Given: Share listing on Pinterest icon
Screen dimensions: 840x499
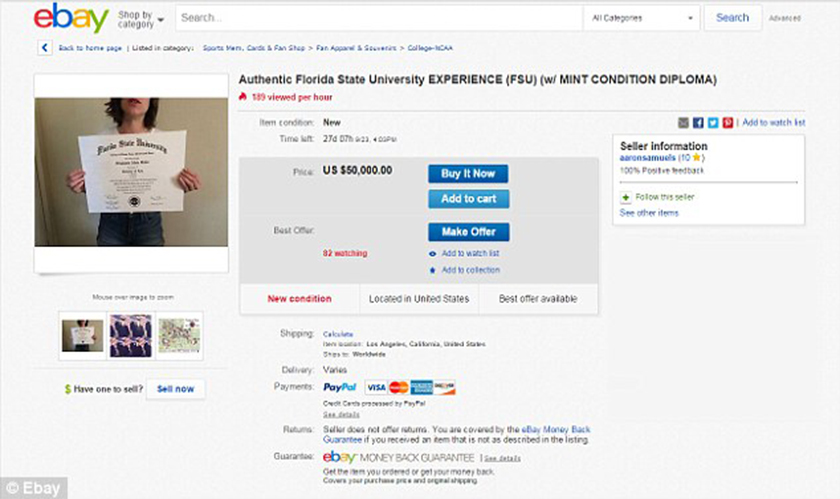Looking at the screenshot, I should [728, 123].
